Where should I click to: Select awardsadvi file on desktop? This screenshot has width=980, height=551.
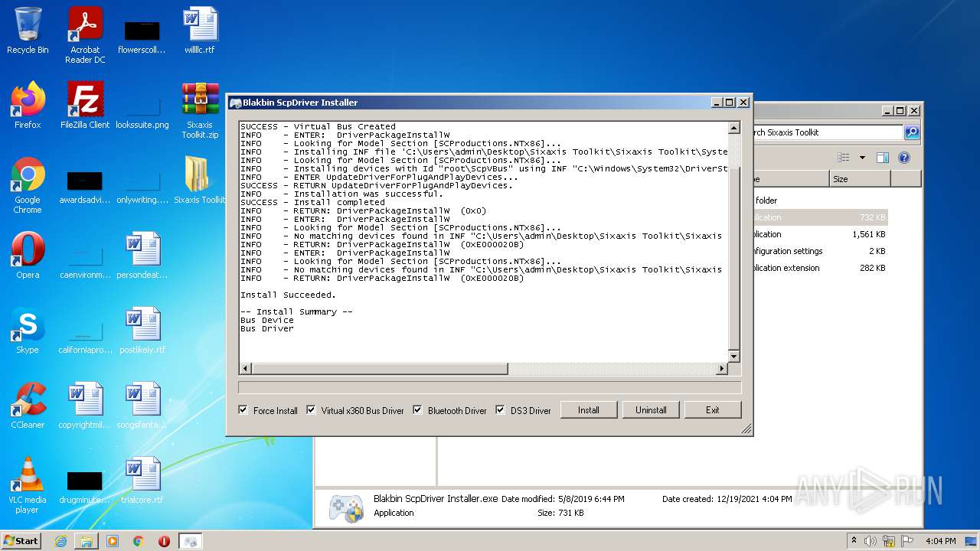point(85,184)
